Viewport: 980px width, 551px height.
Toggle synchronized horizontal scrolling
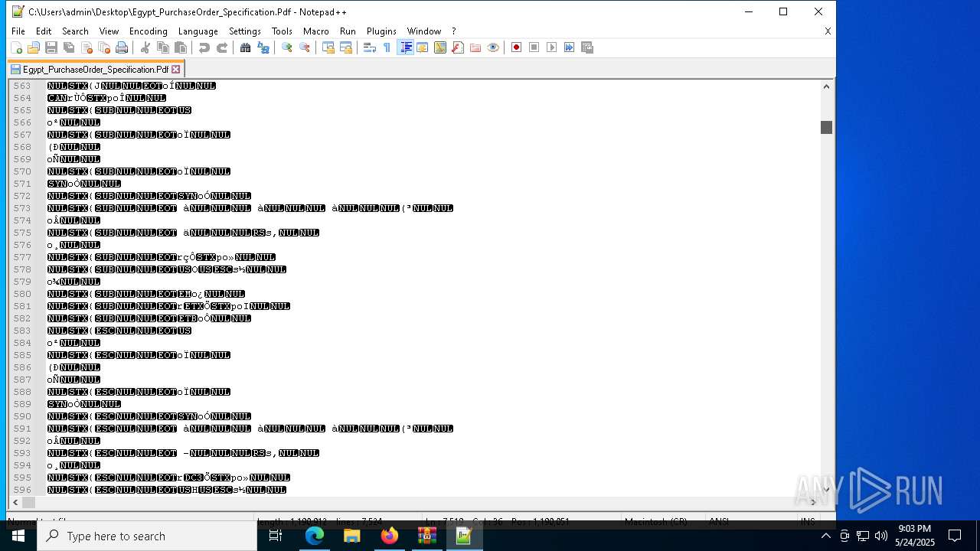346,47
